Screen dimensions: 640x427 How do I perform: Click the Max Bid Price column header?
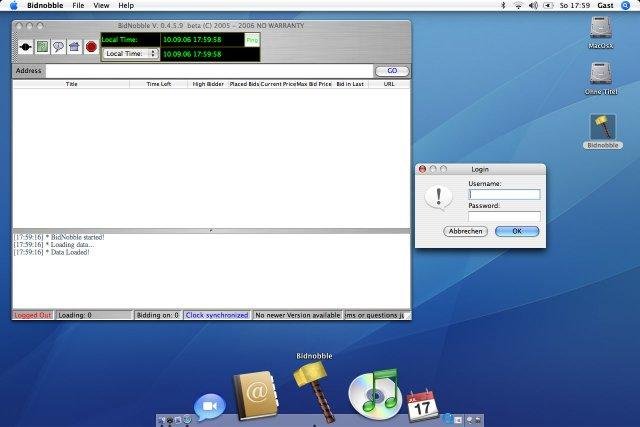pyautogui.click(x=314, y=84)
